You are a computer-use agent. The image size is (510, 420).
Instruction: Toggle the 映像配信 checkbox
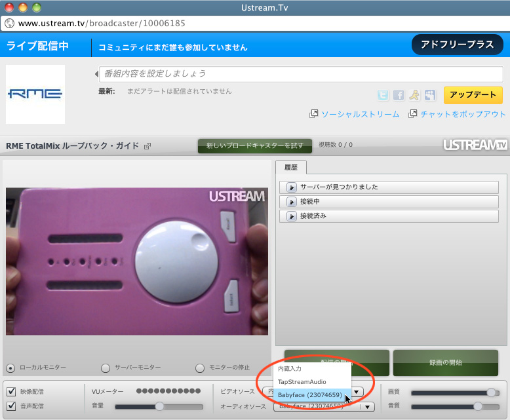click(11, 392)
